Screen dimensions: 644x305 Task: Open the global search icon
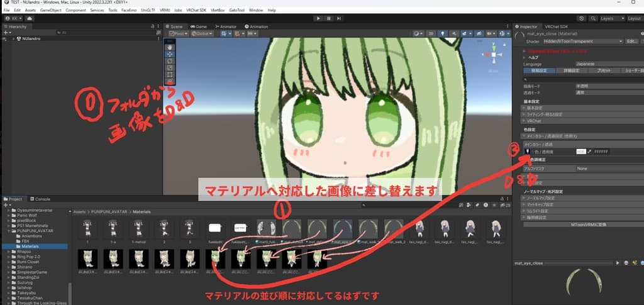tap(593, 18)
